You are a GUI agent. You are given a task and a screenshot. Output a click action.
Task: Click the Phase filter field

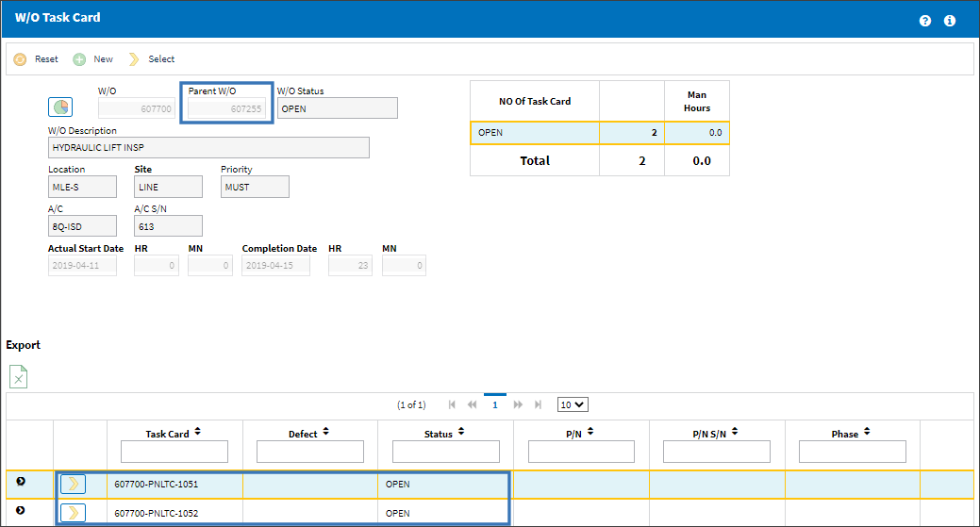click(x=853, y=452)
